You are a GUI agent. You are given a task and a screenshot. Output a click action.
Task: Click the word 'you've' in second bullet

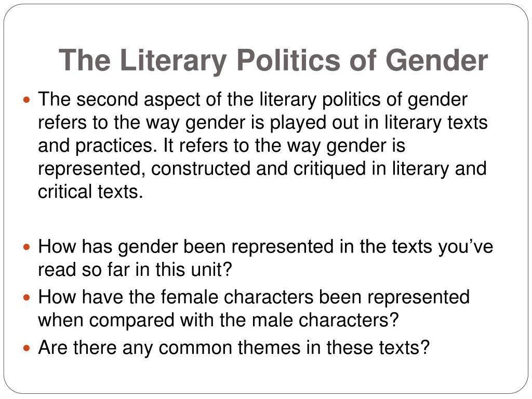pyautogui.click(x=465, y=248)
